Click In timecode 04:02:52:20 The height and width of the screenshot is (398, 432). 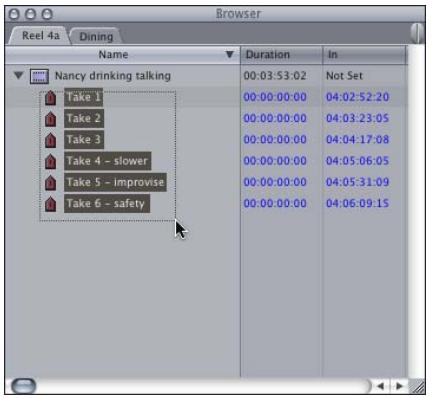(357, 97)
